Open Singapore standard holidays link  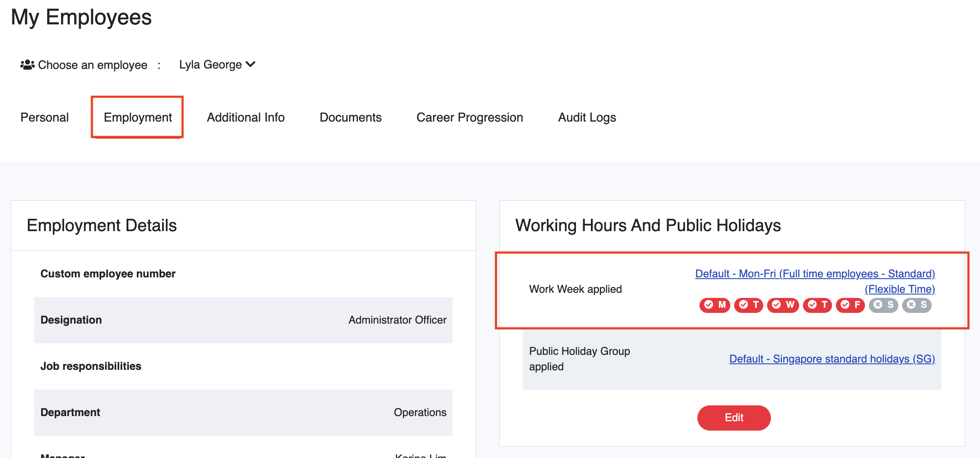(832, 359)
